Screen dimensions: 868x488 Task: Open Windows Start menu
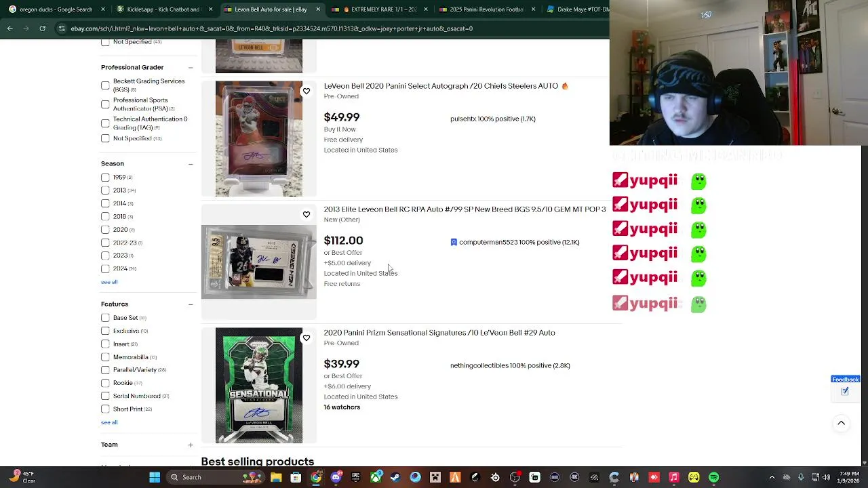click(x=155, y=477)
